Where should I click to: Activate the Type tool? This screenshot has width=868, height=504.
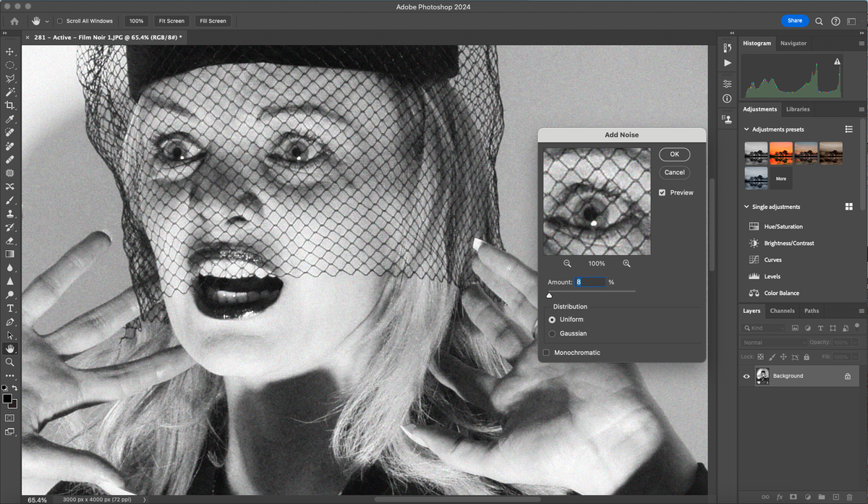10,307
